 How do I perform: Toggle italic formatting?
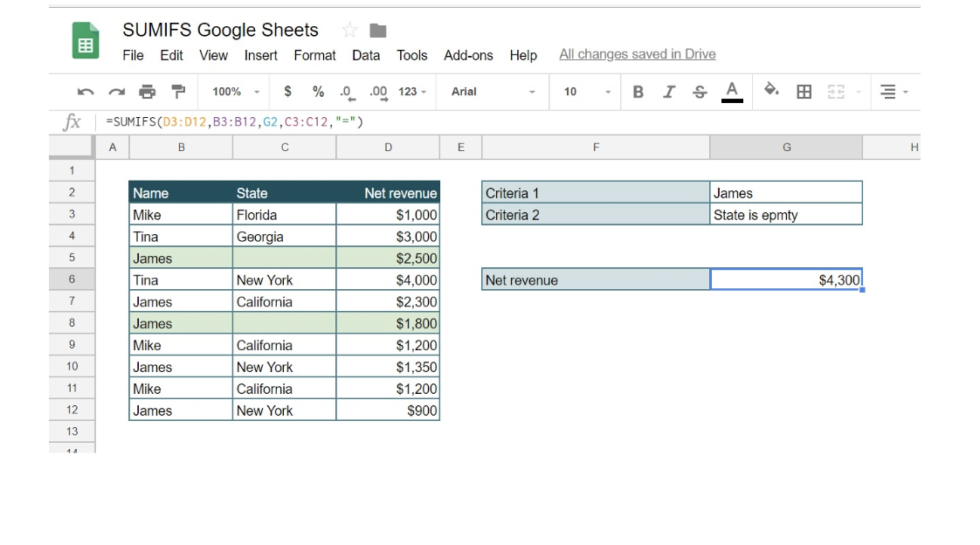[x=669, y=92]
